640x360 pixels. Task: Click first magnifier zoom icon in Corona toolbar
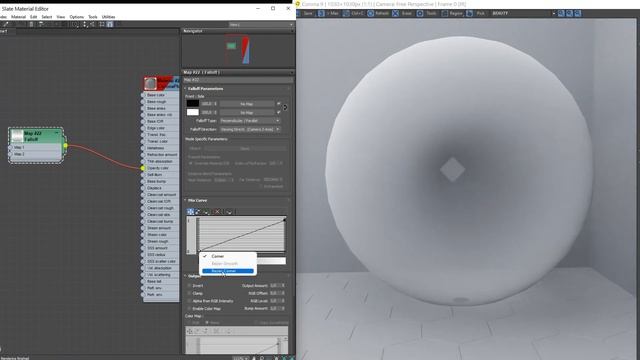pyautogui.click(x=561, y=13)
